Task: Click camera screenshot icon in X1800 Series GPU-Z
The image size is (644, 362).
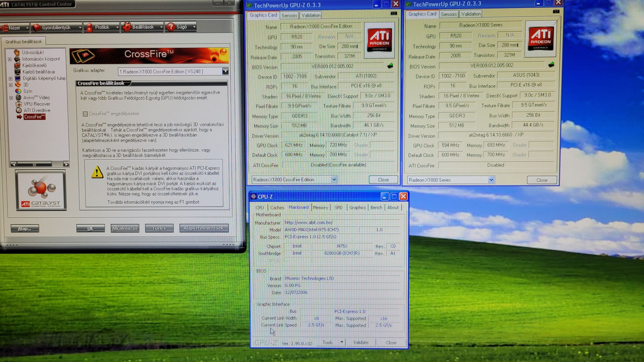Action: coord(556,11)
